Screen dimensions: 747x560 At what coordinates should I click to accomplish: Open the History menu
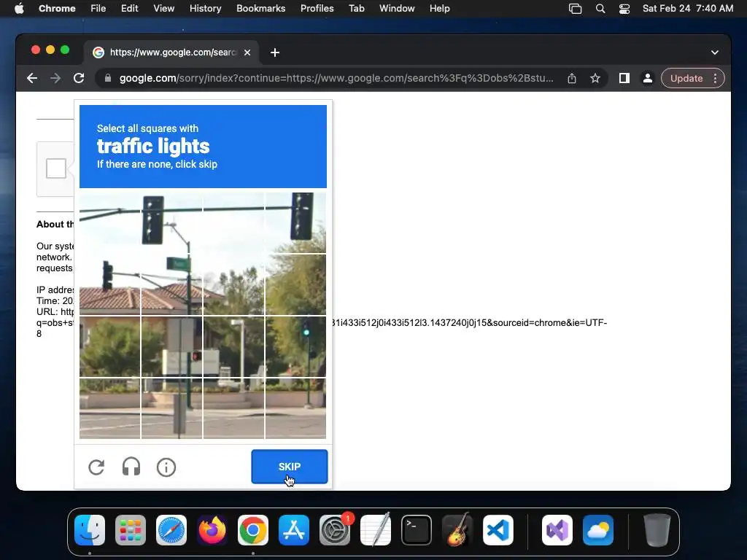click(x=205, y=9)
